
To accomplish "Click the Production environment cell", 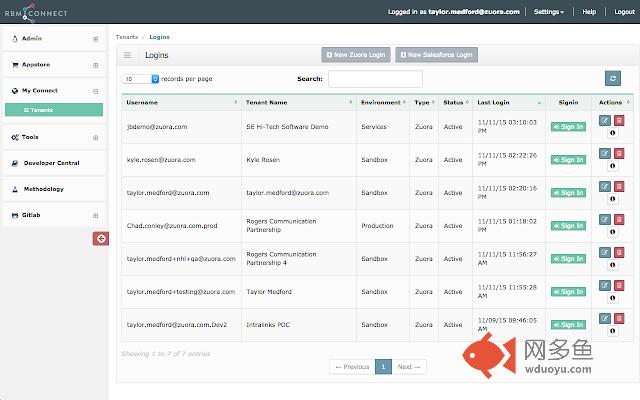I will 383,226.
